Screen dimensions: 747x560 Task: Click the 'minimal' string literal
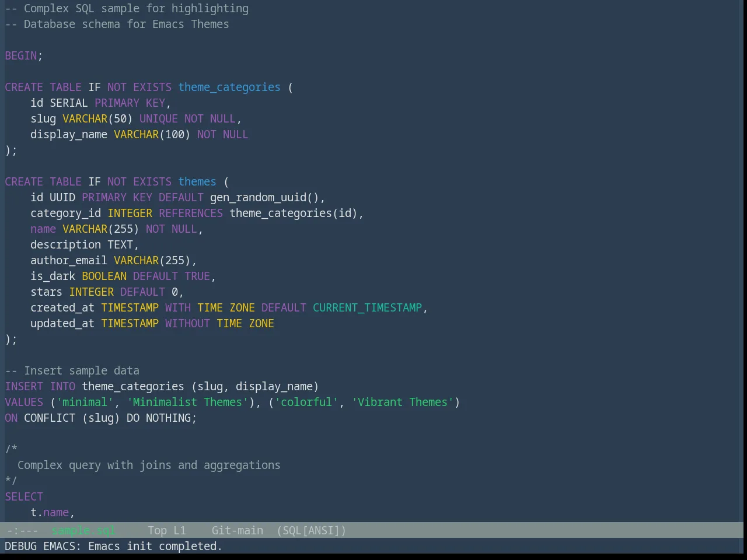tap(85, 402)
